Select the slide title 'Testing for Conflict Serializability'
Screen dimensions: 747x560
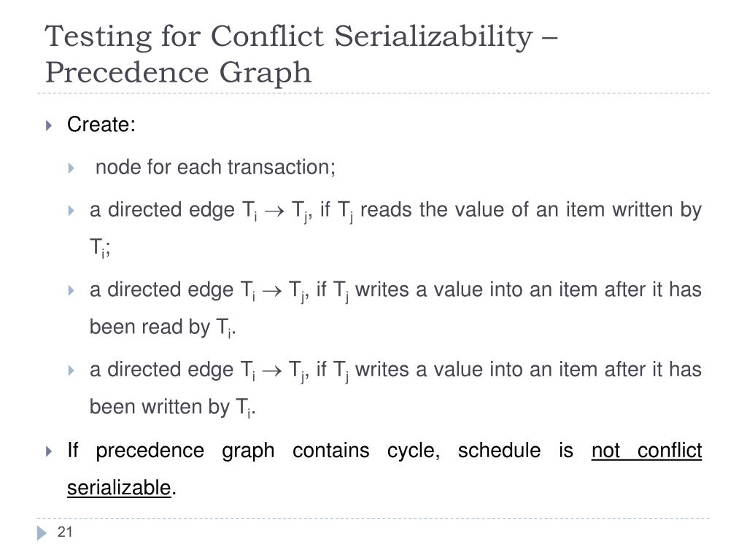(289, 36)
